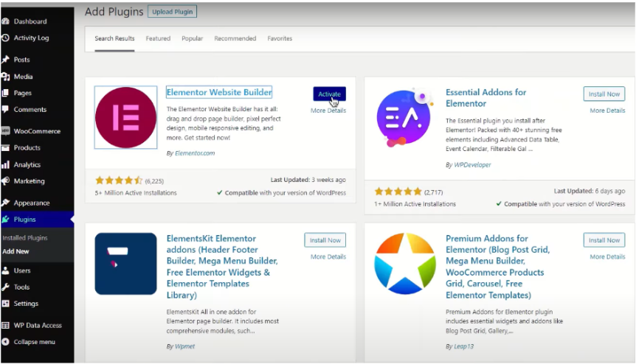Open More Details for ElementsKit addons

(x=328, y=256)
